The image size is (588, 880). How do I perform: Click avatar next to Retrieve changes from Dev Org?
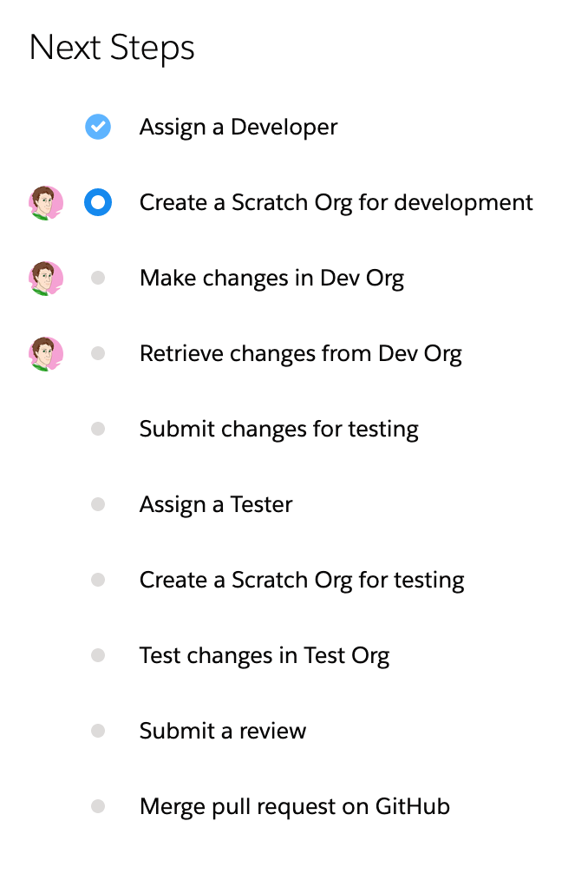45,354
